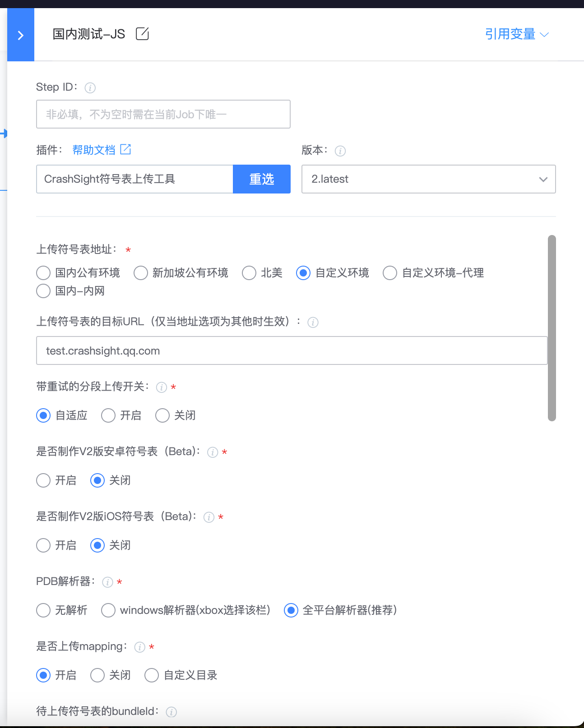Click info icon next to 是否上传mapping
Image resolution: width=584 pixels, height=728 pixels.
click(x=140, y=647)
